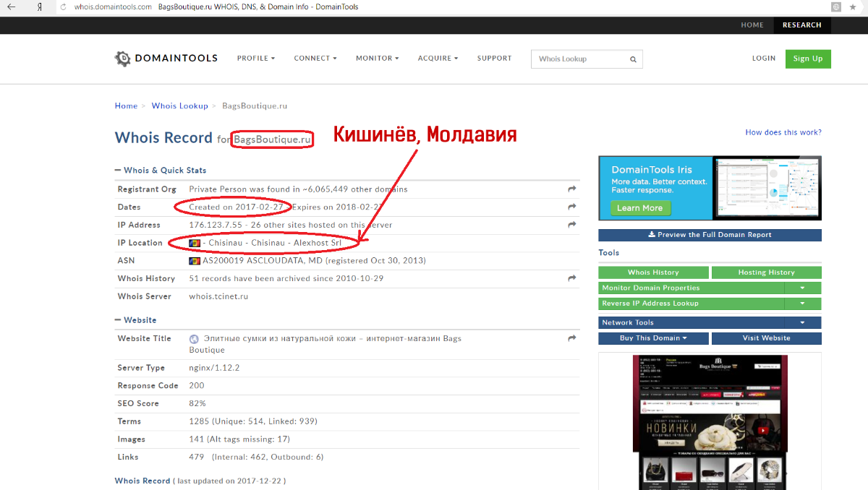Click the SEO Score value 82%
This screenshot has height=490, width=868.
[197, 403]
